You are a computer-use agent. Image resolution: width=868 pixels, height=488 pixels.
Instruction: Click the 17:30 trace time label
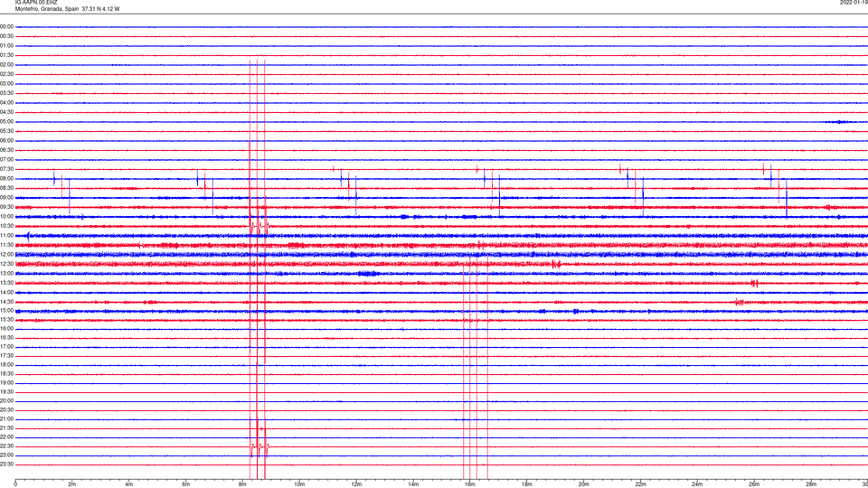tap(7, 356)
